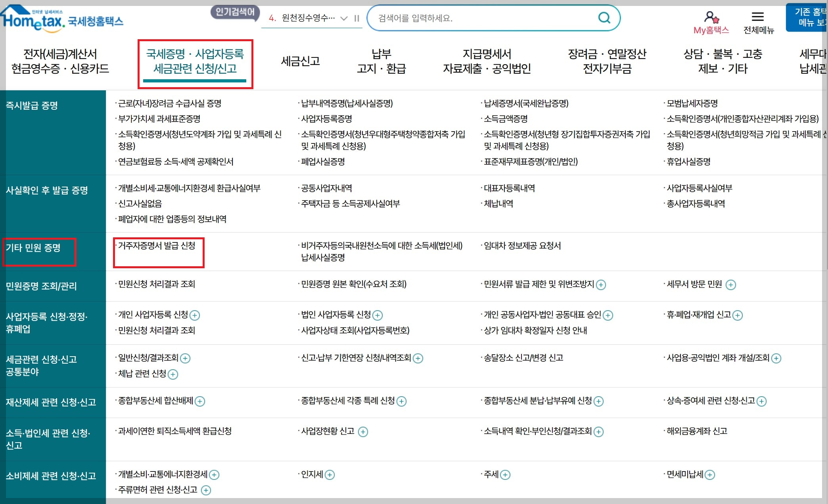Viewport: 828px width, 504px height.
Task: Open My홈택스 via the person icon
Action: (711, 17)
